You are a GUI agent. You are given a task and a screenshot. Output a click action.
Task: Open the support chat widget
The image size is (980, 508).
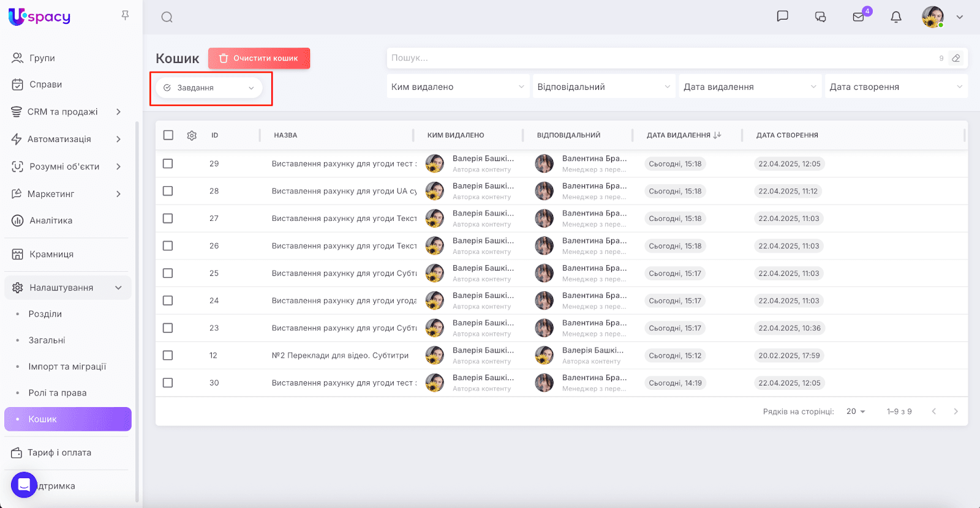24,485
